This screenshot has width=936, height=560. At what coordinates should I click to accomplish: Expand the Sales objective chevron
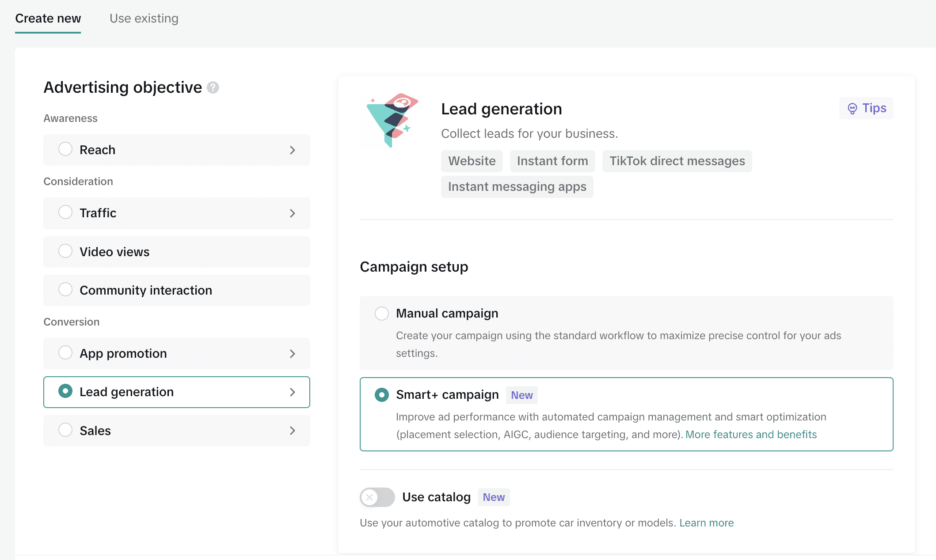tap(292, 430)
